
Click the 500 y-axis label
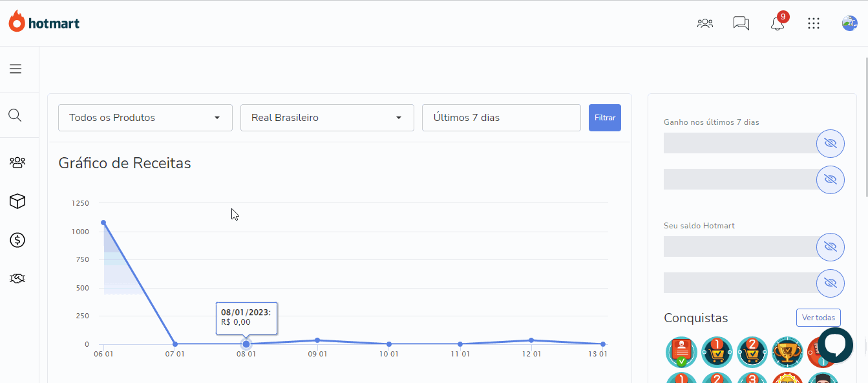(x=83, y=288)
